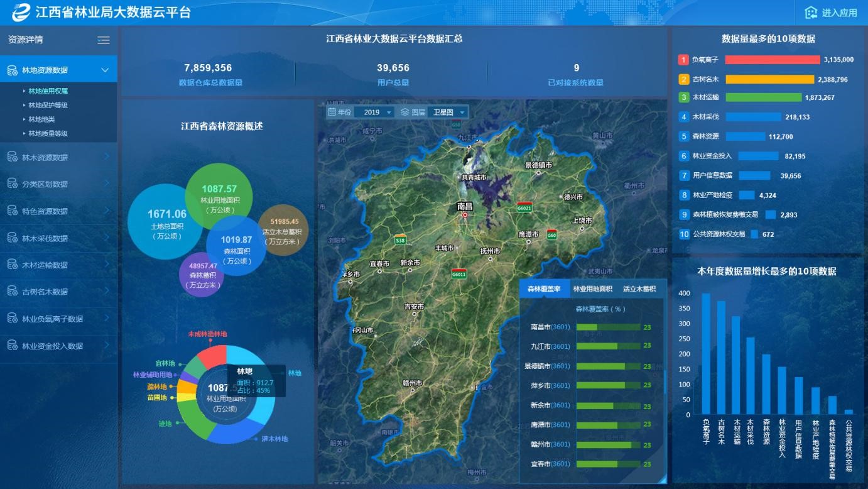Screen dimensions: 868x489
Task: Click the 分类区划数据 database icon
Action: (13, 184)
